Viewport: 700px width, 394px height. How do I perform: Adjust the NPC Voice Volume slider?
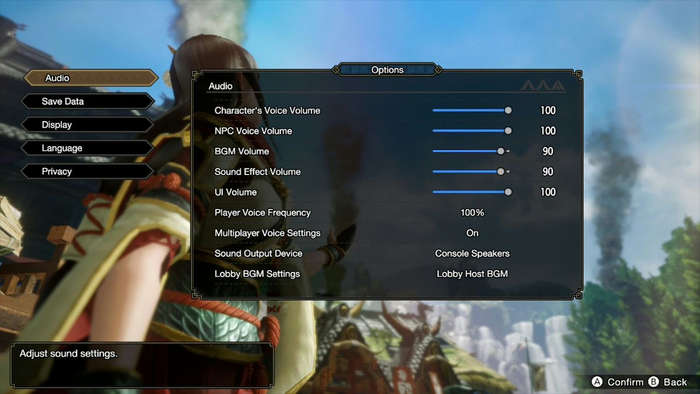[472, 131]
